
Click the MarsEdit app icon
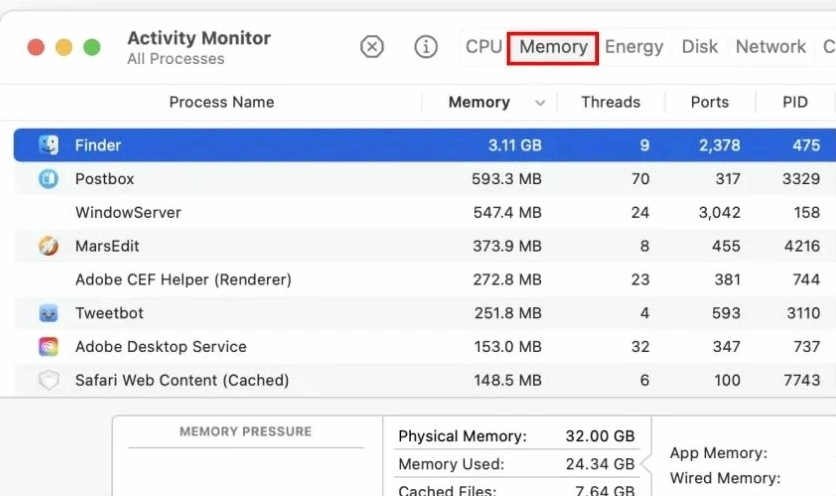49,246
